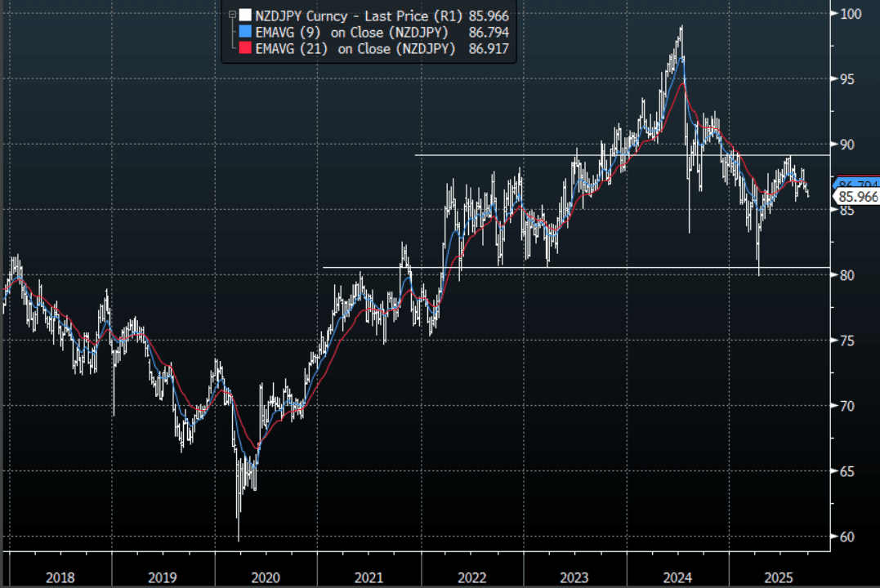880x588 pixels.
Task: Click the 85.966 last price value in legend
Action: (489, 16)
